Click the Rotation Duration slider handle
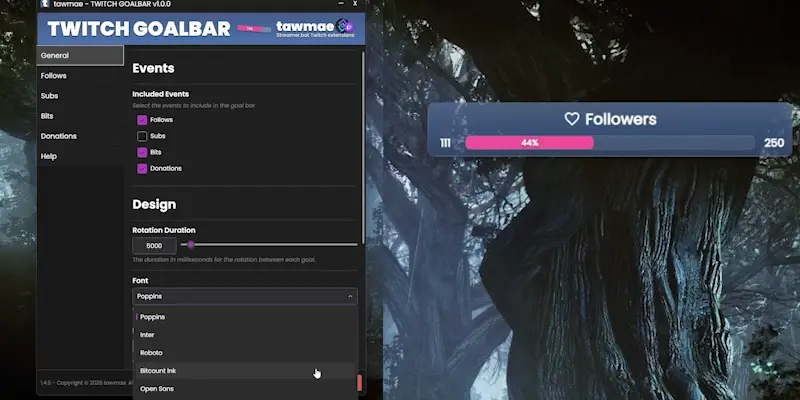 [x=191, y=245]
